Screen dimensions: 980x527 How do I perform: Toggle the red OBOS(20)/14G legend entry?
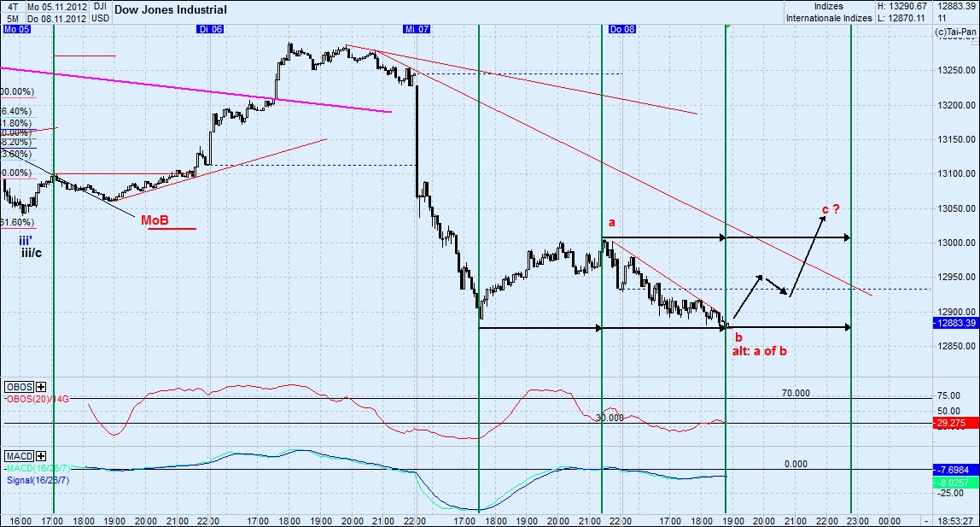click(35, 396)
